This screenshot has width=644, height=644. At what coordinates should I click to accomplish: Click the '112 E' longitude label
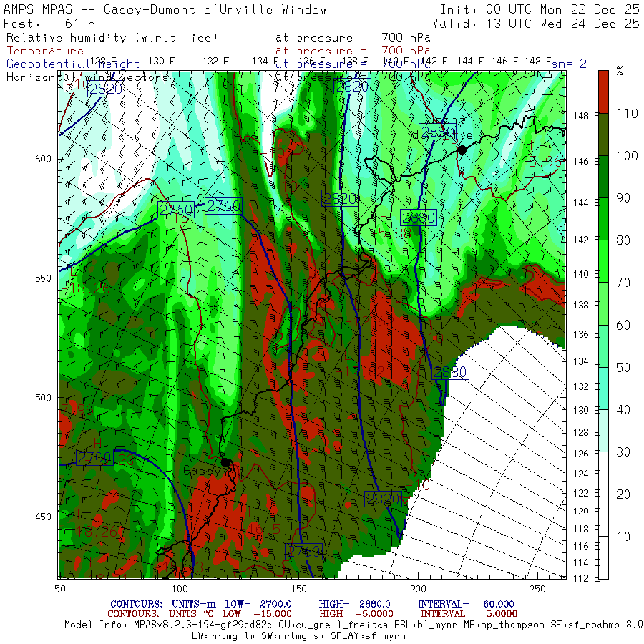(586, 578)
